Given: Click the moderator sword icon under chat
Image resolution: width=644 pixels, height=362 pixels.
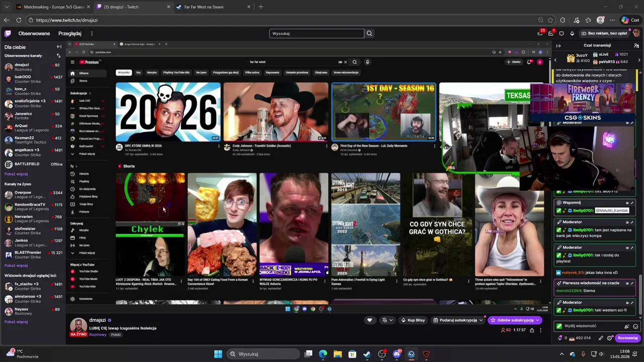Looking at the screenshot, I should (x=600, y=338).
